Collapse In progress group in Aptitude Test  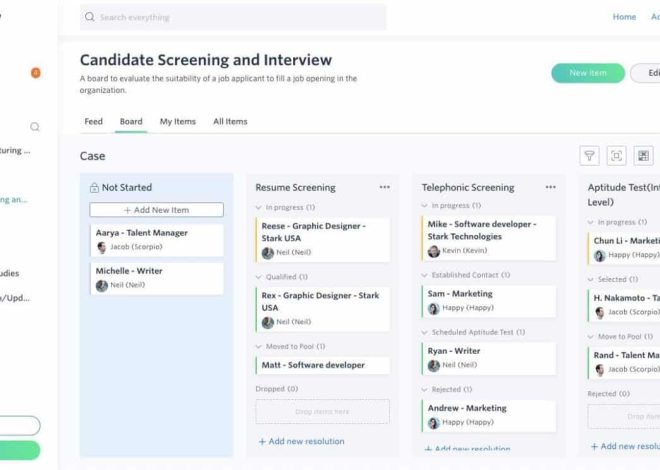click(x=591, y=222)
